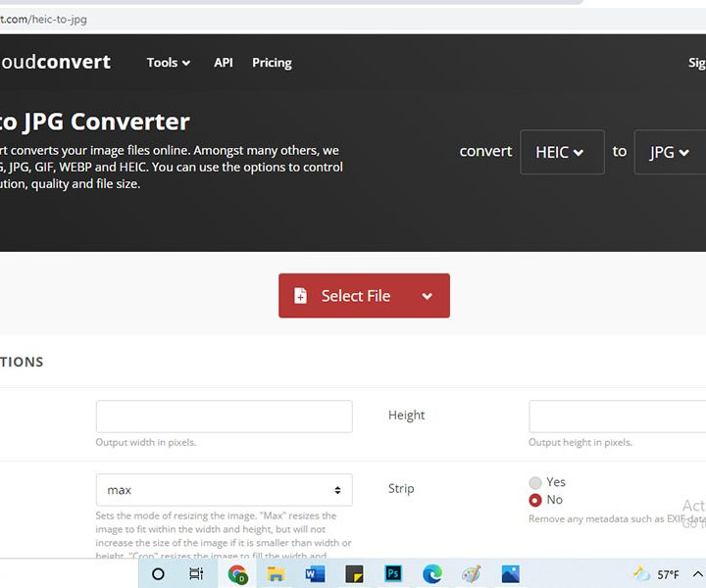
Task: Open Task View from taskbar
Action: click(x=196, y=574)
